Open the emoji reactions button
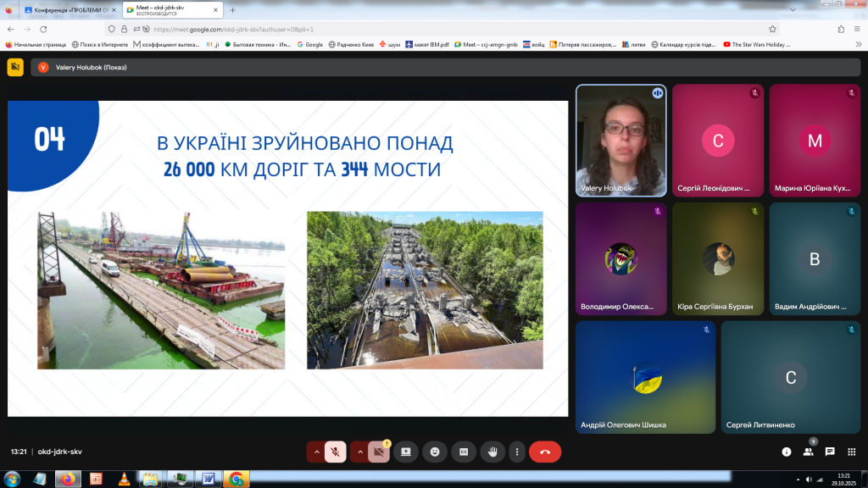Screen dimensions: 868x488 coord(435,452)
